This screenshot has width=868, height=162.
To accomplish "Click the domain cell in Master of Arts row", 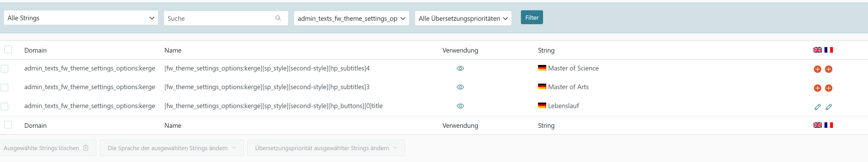I will coord(90,87).
